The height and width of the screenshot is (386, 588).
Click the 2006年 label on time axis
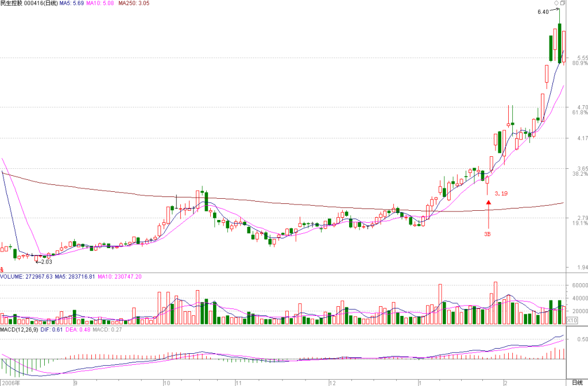[x=10, y=383]
